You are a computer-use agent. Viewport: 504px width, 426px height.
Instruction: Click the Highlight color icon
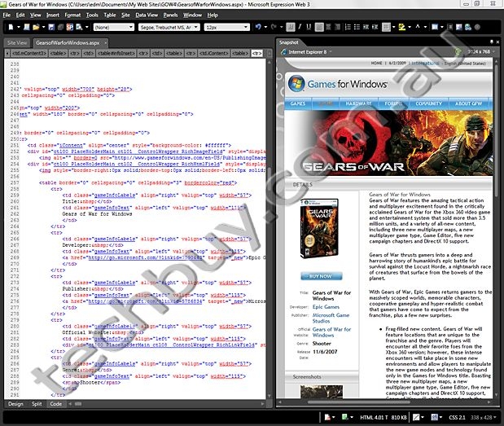pos(401,28)
